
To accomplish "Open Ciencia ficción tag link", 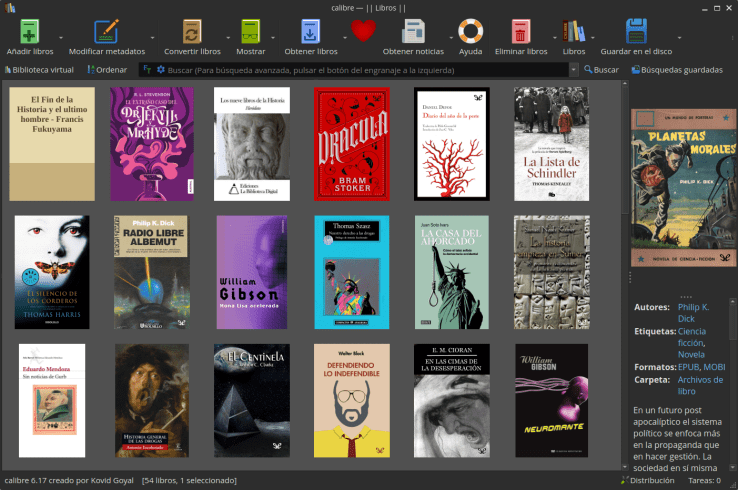I will coord(691,337).
